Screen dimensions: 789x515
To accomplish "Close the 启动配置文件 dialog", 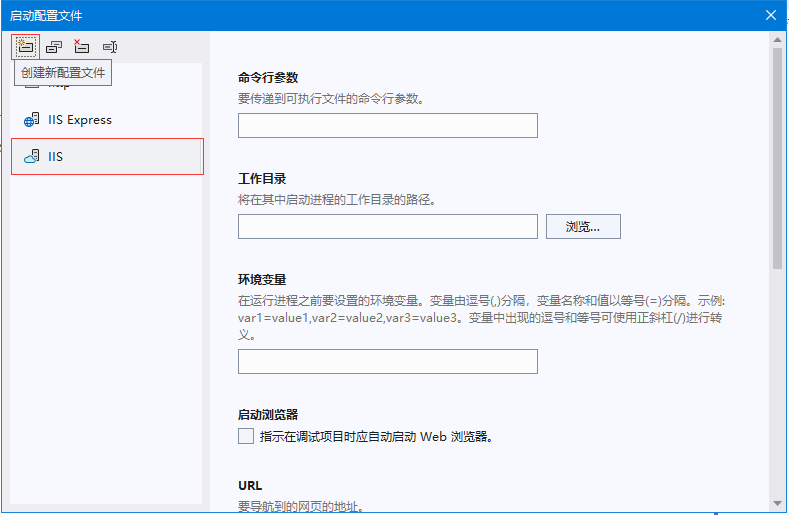I will tap(770, 15).
